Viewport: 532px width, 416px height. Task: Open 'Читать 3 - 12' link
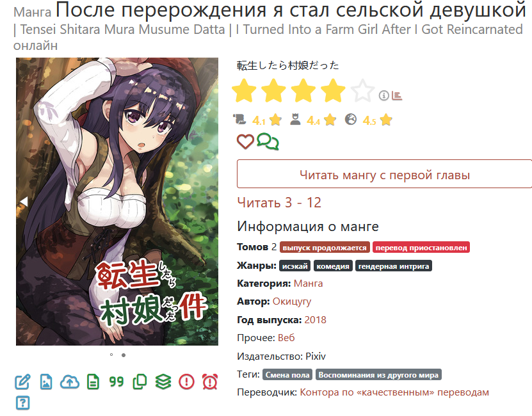pos(279,203)
